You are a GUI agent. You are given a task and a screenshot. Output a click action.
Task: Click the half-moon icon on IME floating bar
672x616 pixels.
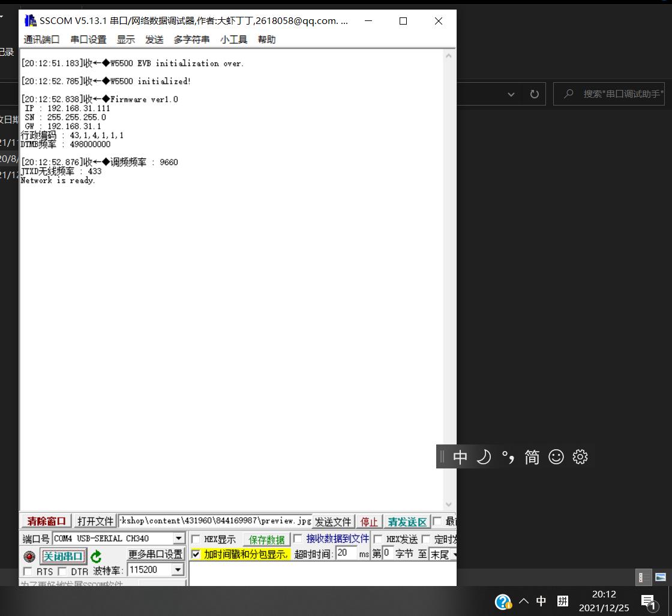pyautogui.click(x=484, y=457)
